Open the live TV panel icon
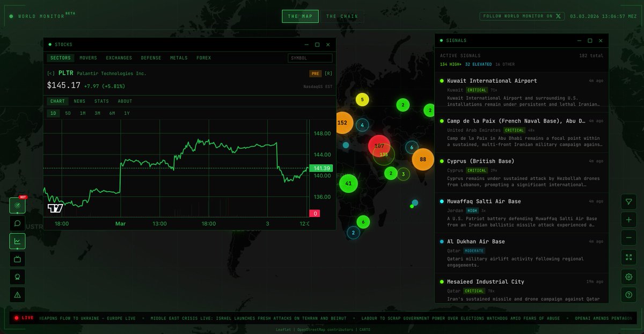Screen dimensions: 644x334 coord(17,259)
